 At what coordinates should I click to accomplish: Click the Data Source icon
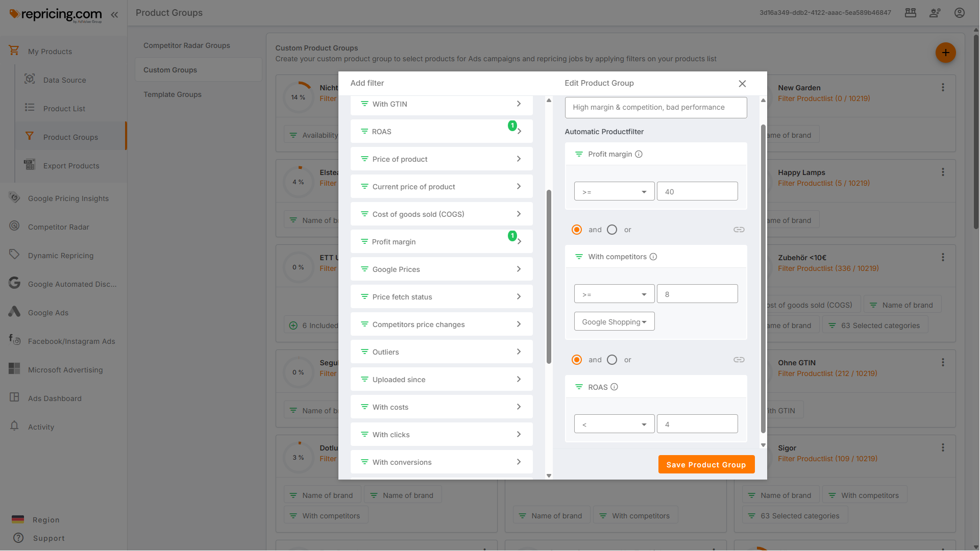(30, 79)
